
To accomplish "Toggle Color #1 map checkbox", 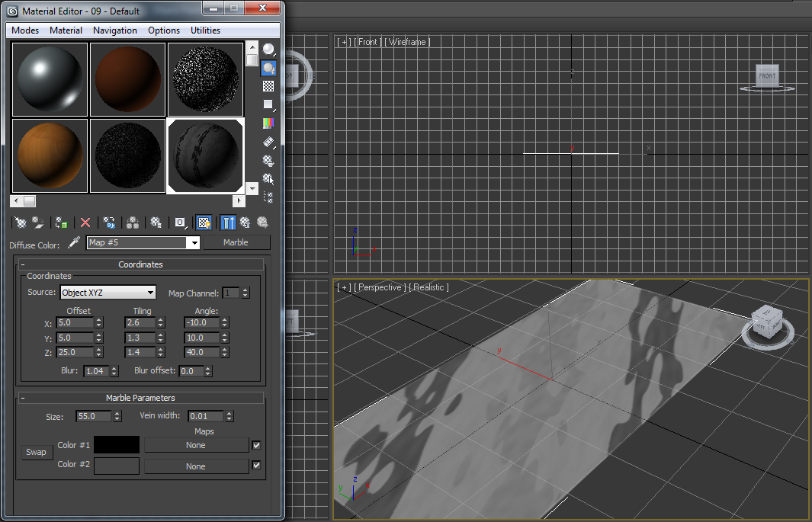I will (256, 445).
